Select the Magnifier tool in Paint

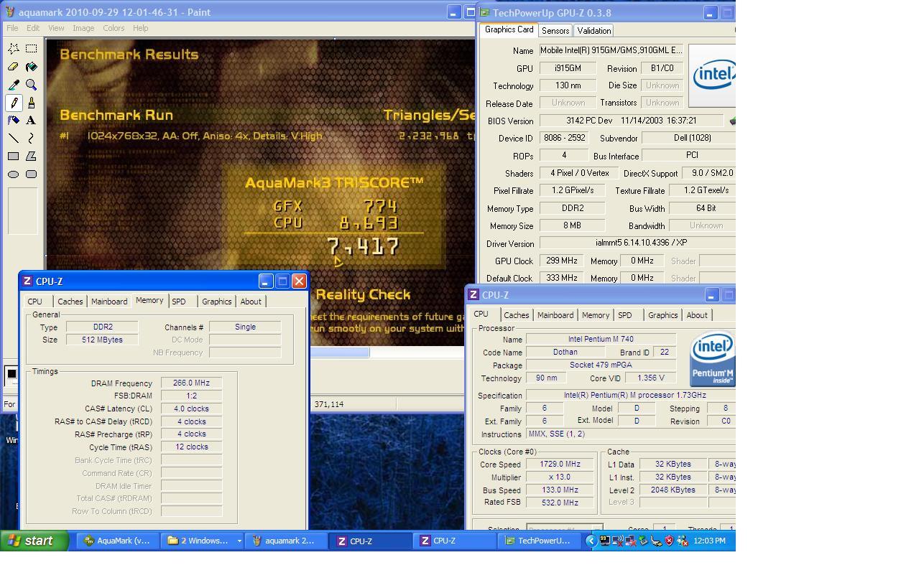click(x=32, y=85)
